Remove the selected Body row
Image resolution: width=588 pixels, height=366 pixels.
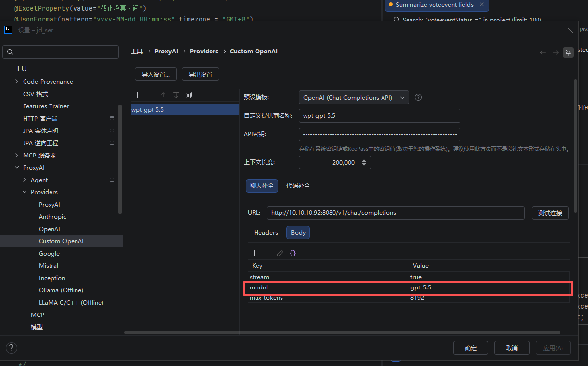267,253
